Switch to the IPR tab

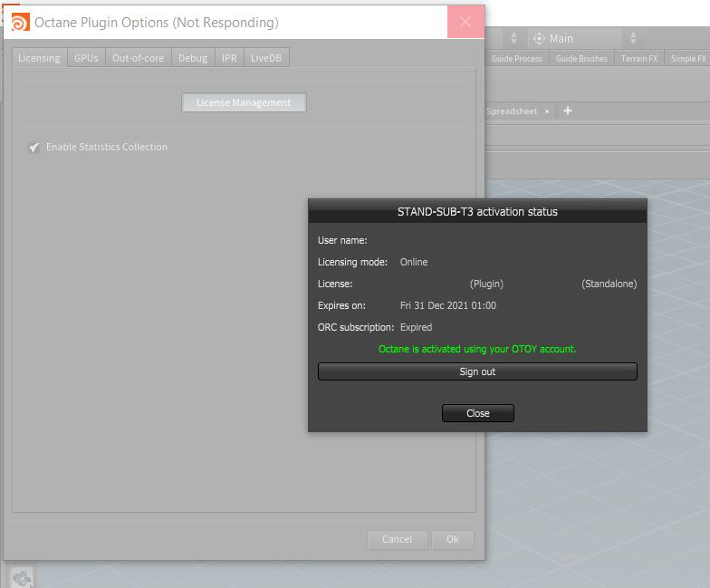pos(230,58)
